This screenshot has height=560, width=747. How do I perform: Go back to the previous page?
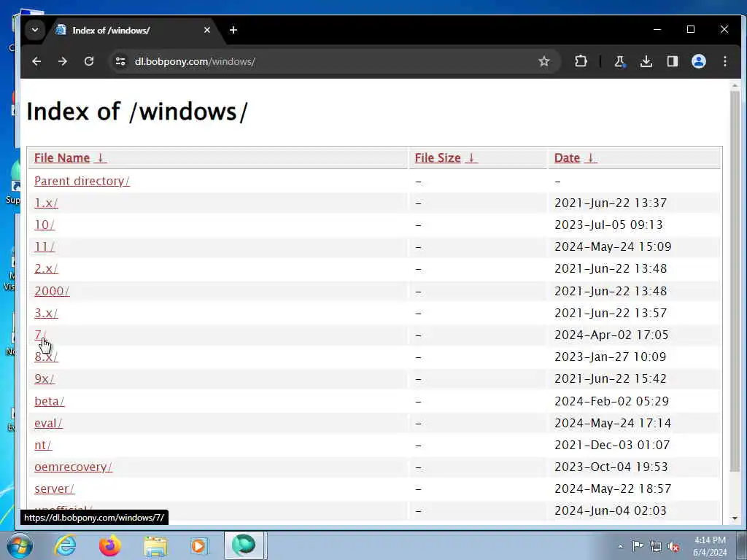click(x=36, y=61)
